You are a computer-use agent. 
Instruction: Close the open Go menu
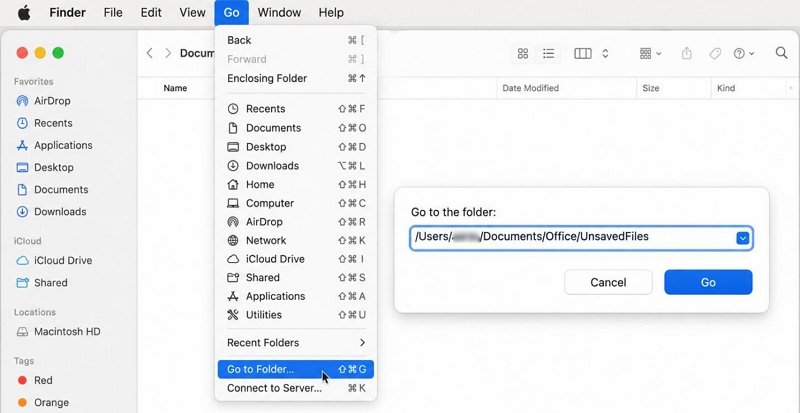(x=232, y=12)
